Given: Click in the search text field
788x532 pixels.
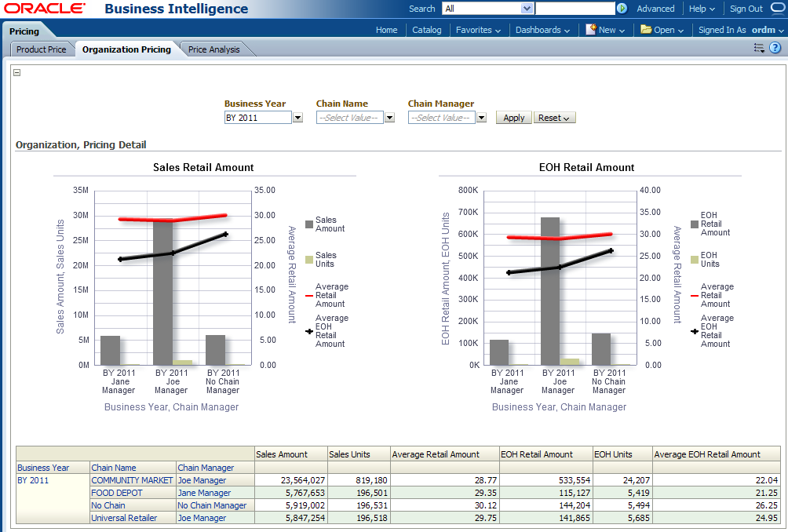Looking at the screenshot, I should click(575, 9).
